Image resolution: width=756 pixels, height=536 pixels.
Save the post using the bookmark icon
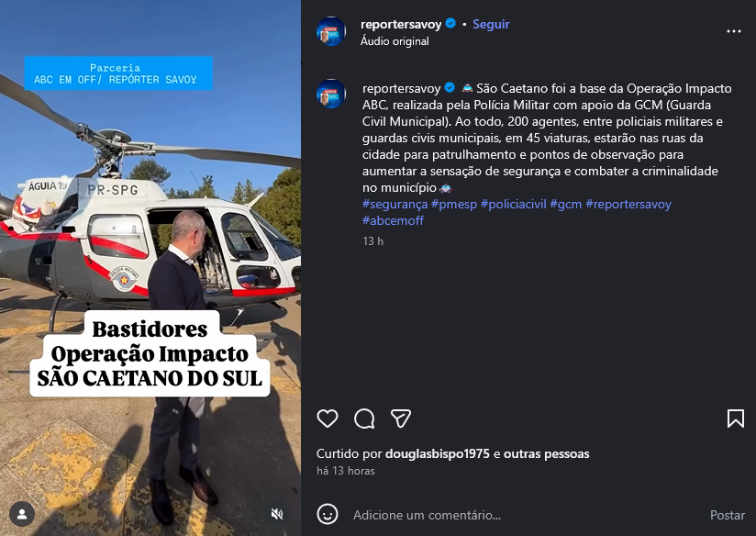pyautogui.click(x=735, y=419)
